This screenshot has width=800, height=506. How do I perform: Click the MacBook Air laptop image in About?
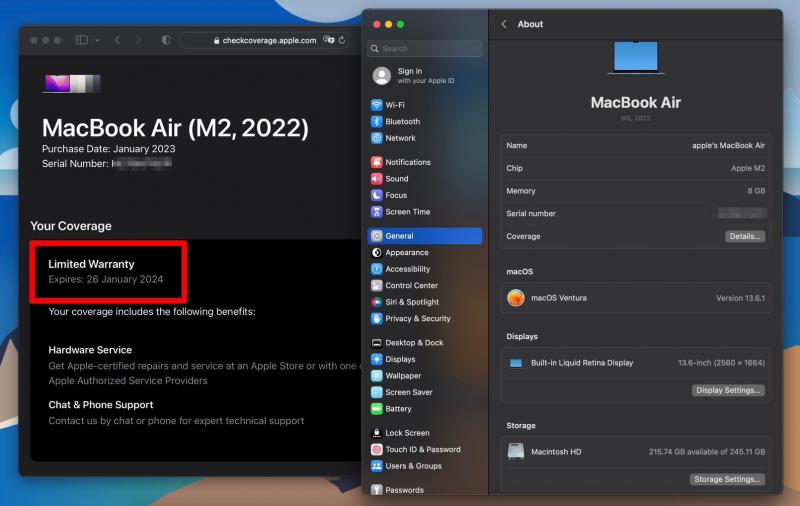636,58
